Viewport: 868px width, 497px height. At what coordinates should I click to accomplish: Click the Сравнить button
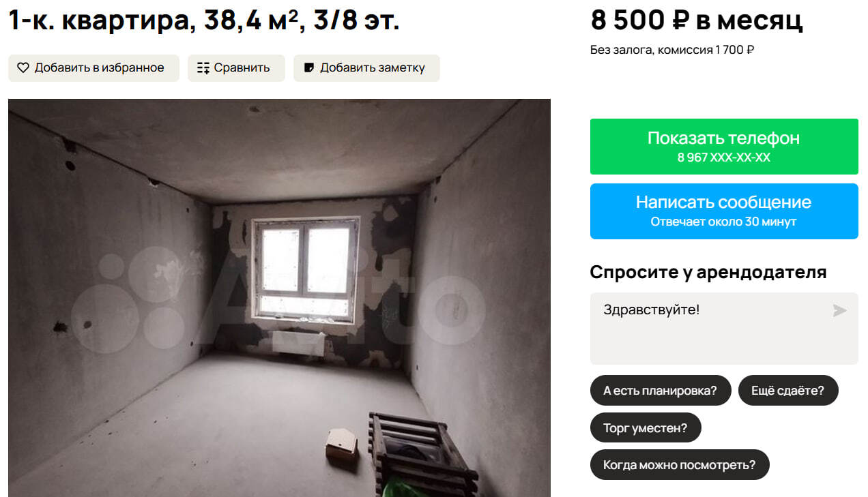pos(236,68)
